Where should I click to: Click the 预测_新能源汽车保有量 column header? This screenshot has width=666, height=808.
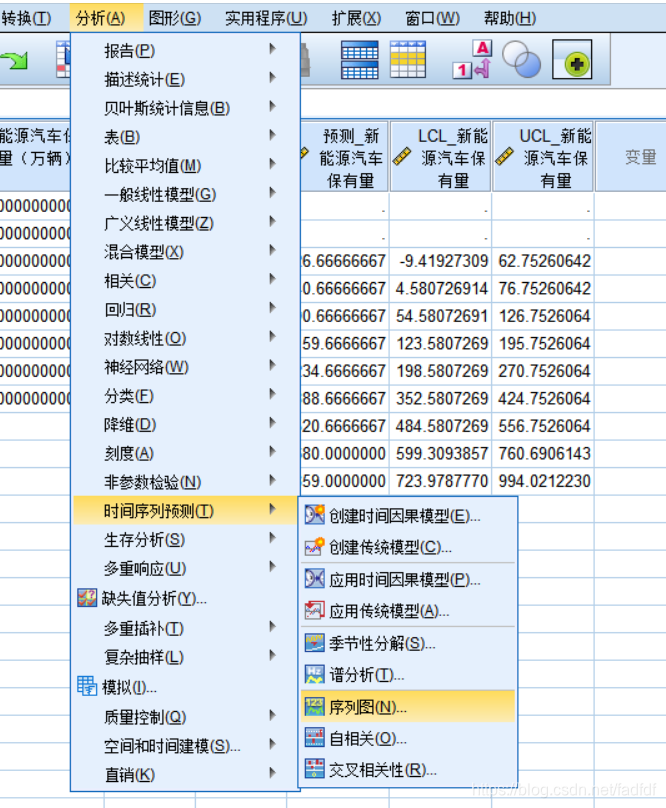pyautogui.click(x=344, y=157)
